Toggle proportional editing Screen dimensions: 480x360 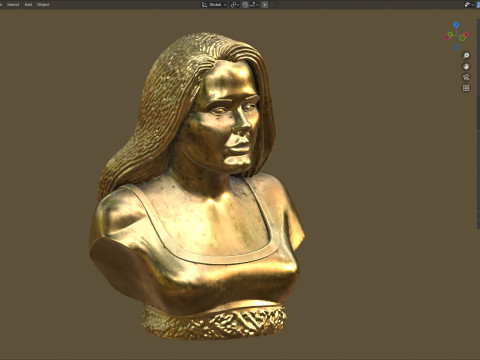point(265,5)
